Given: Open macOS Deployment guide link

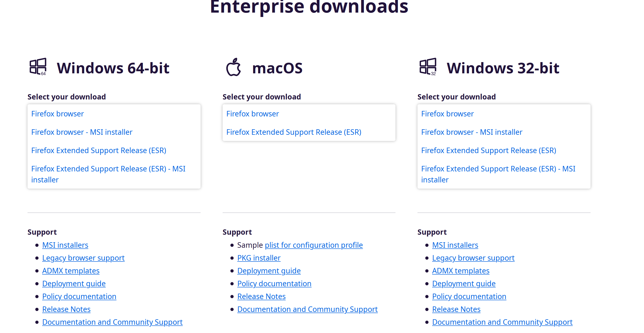Looking at the screenshot, I should (269, 271).
